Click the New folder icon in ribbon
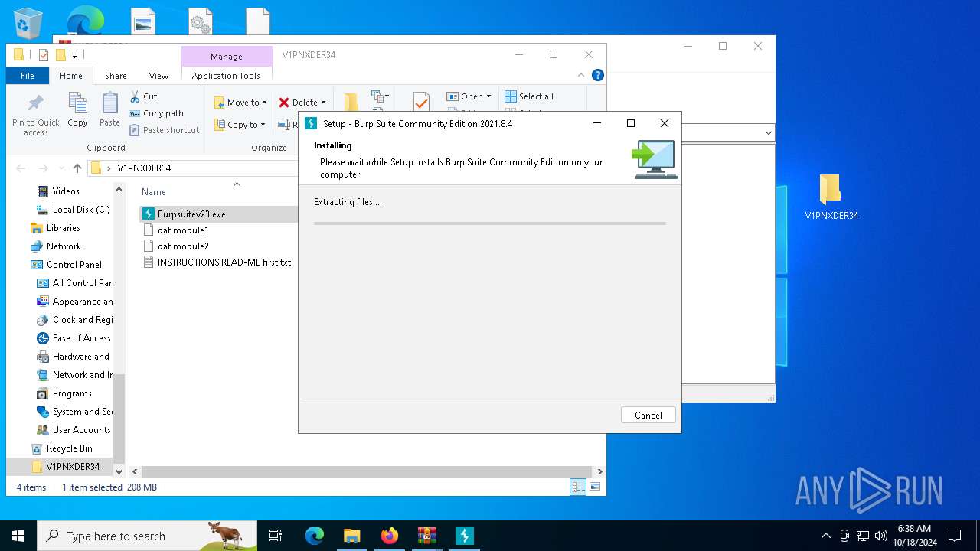Image resolution: width=980 pixels, height=551 pixels. pyautogui.click(x=351, y=103)
